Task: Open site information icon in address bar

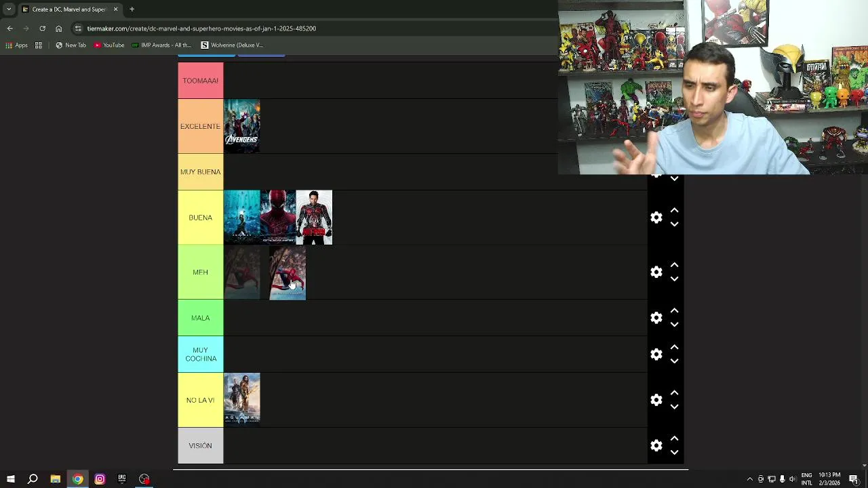Action: click(x=78, y=28)
